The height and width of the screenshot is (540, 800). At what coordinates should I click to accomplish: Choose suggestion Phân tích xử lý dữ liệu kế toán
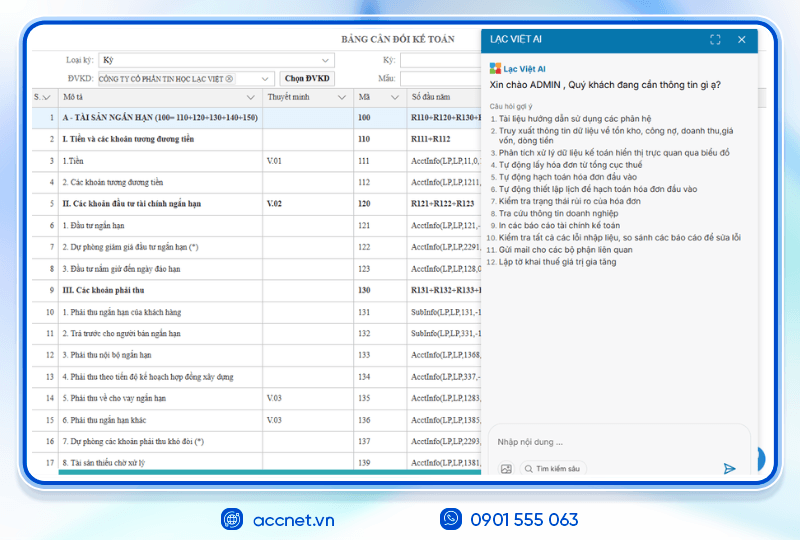614,153
